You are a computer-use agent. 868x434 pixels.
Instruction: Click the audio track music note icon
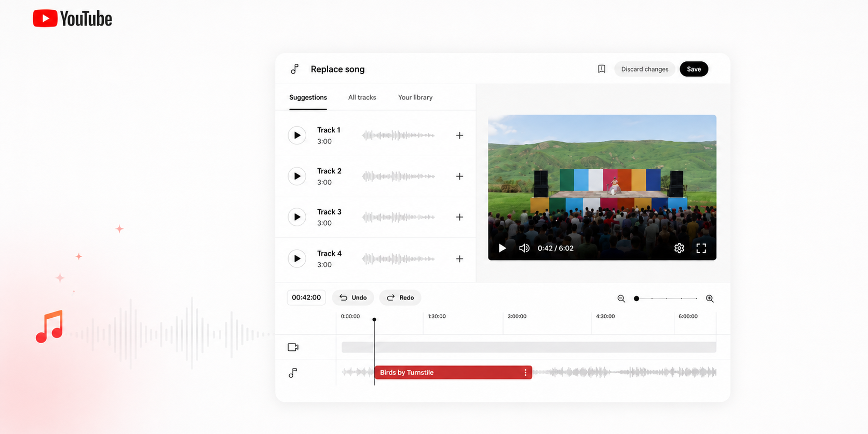coord(293,373)
